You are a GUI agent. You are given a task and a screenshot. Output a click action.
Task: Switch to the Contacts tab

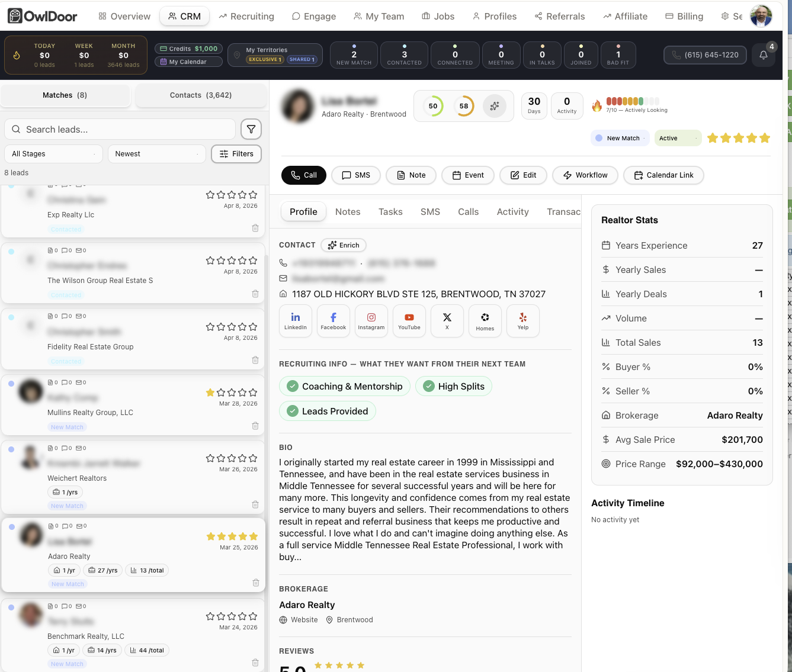pyautogui.click(x=201, y=95)
